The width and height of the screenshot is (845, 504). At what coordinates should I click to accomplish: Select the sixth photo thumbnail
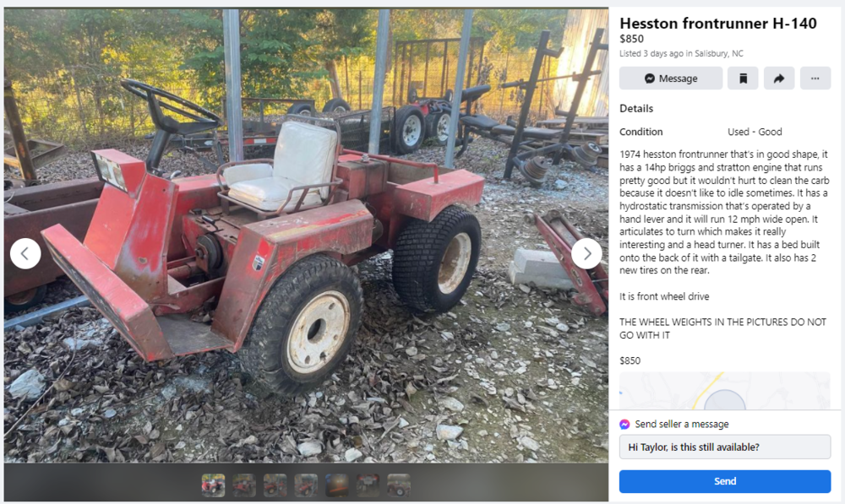tap(368, 485)
